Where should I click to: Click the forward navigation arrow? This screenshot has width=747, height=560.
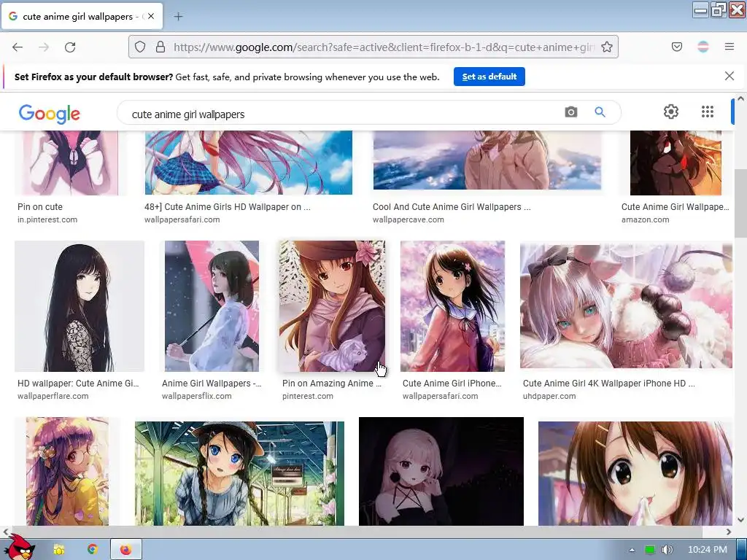coord(44,47)
